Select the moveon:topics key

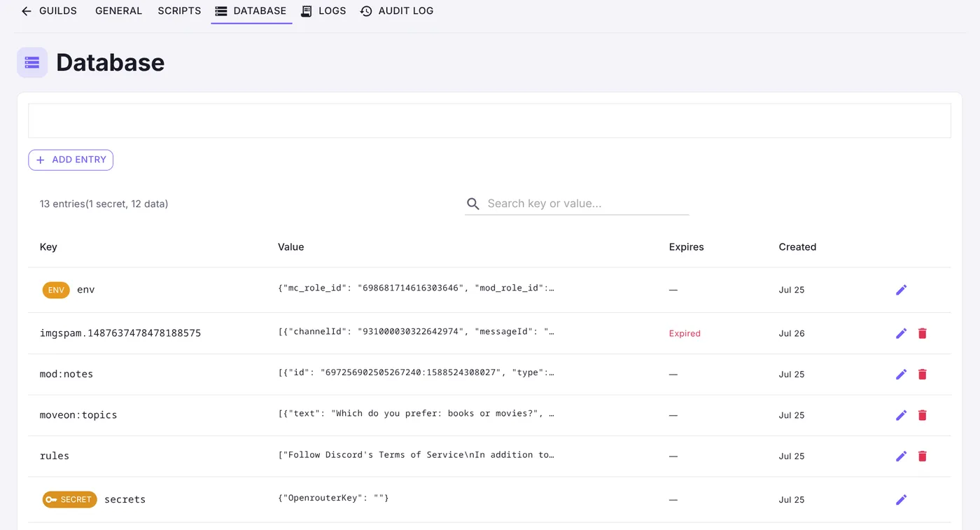78,415
